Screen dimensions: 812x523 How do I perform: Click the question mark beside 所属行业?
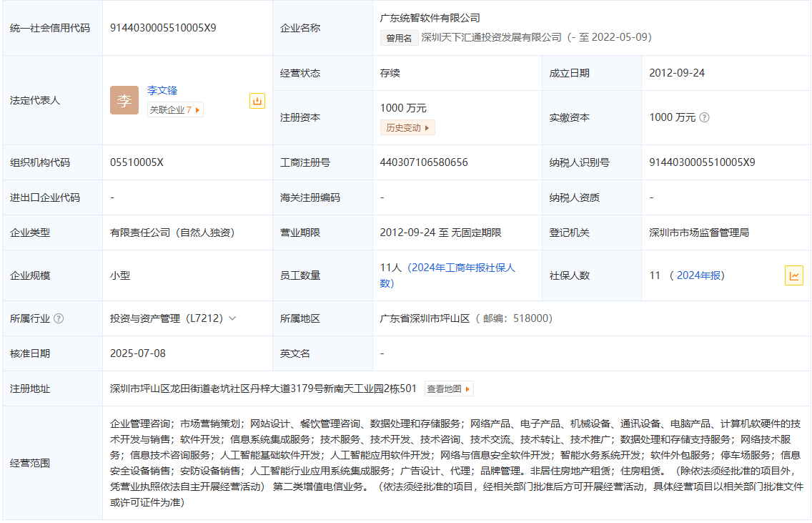[59, 318]
